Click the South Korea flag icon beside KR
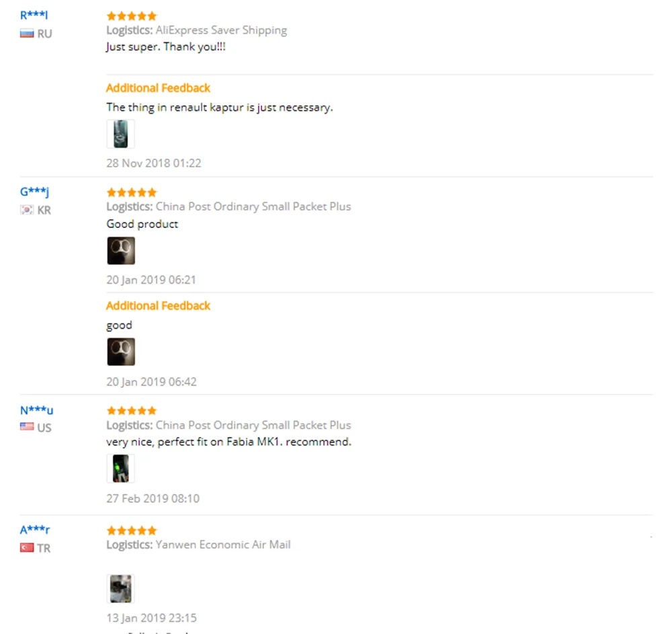The width and height of the screenshot is (672, 634). point(27,210)
